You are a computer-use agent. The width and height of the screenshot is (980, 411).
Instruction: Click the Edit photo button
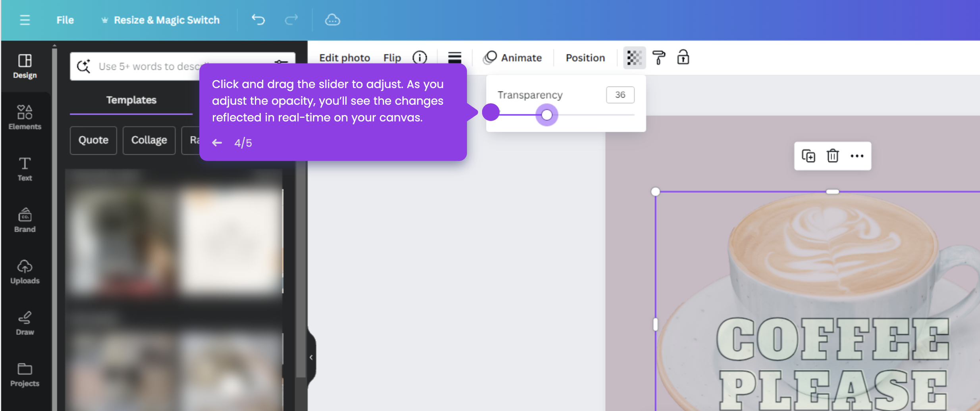point(344,58)
